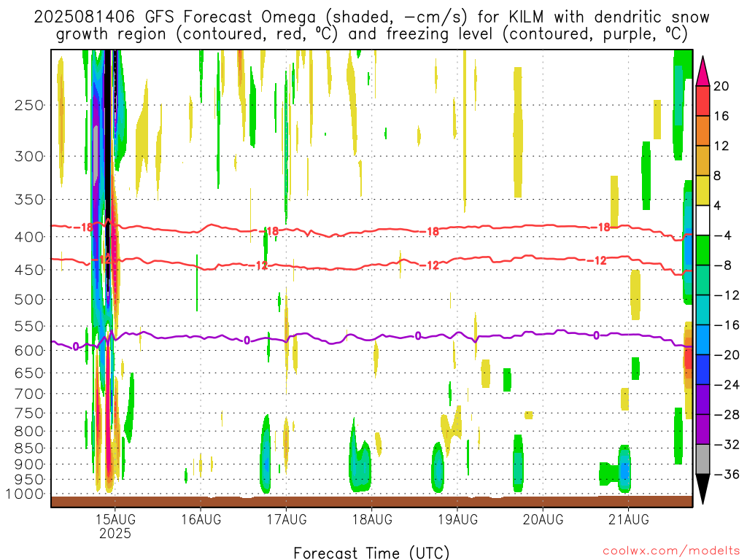Click the -12 contour label near 19AUG

[430, 265]
